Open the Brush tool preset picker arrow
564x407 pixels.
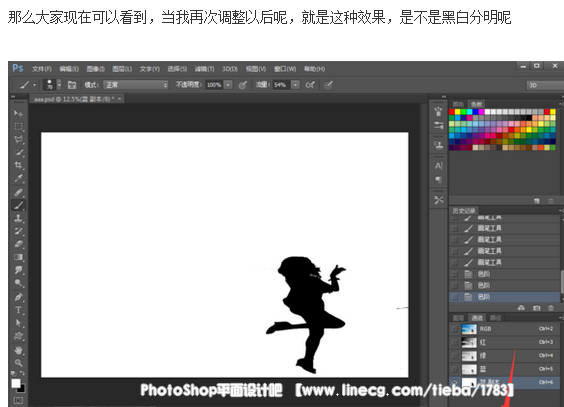pos(35,85)
